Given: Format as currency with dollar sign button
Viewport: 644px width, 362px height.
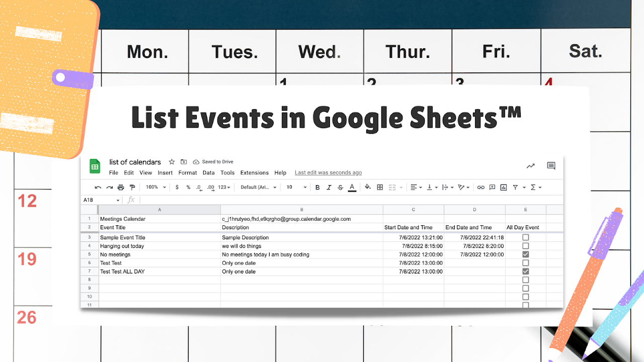Looking at the screenshot, I should pyautogui.click(x=177, y=188).
